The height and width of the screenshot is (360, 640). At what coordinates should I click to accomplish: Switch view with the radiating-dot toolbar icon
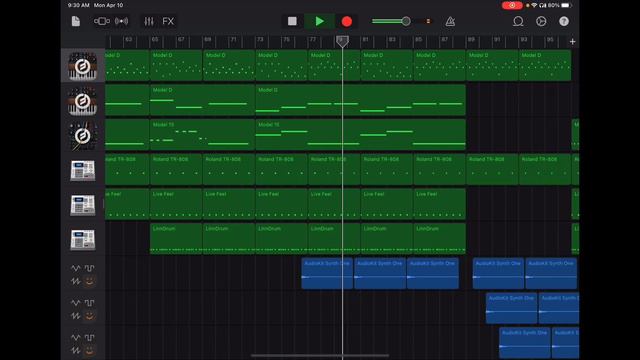122,21
